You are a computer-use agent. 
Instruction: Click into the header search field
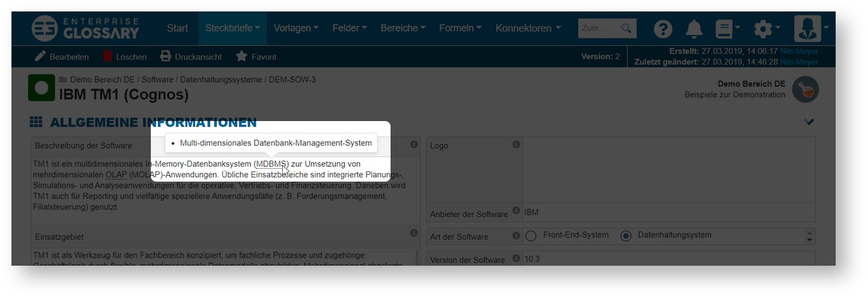(598, 28)
